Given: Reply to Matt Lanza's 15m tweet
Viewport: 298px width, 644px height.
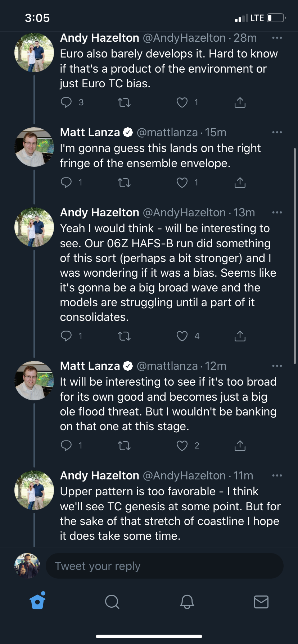Looking at the screenshot, I should coord(66,183).
